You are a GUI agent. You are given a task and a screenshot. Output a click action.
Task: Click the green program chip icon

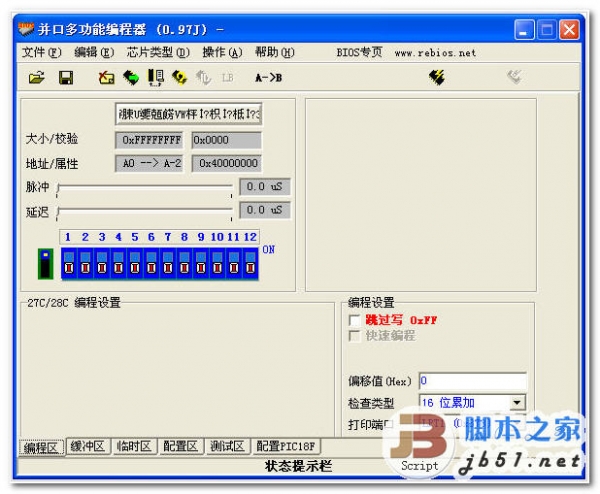click(131, 78)
